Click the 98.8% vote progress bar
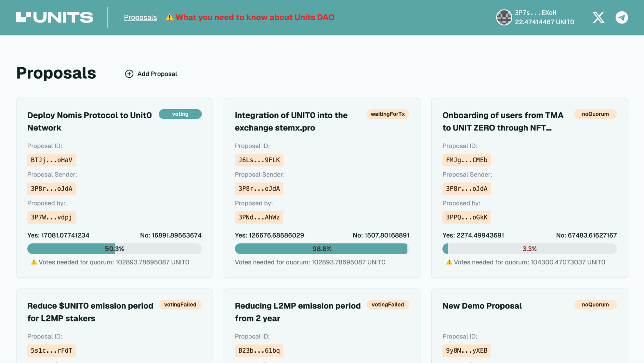The image size is (644, 363). pyautogui.click(x=322, y=249)
